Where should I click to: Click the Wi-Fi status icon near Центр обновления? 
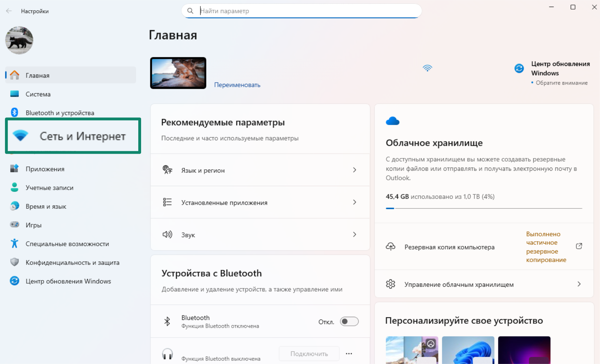pos(428,68)
